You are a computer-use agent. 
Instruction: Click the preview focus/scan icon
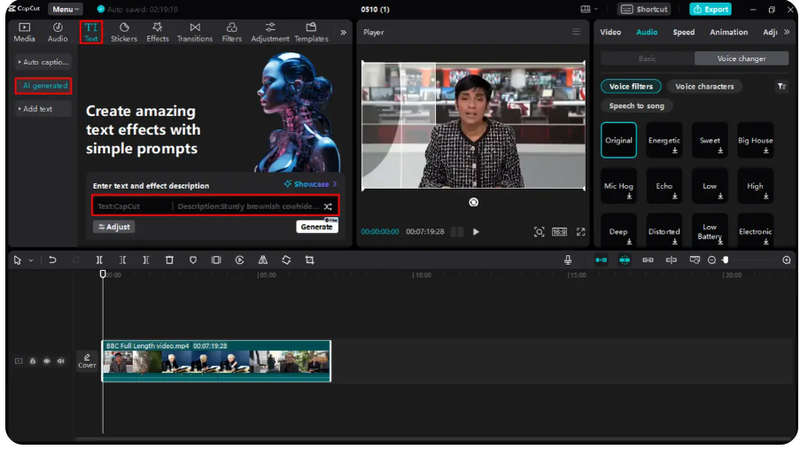point(539,232)
